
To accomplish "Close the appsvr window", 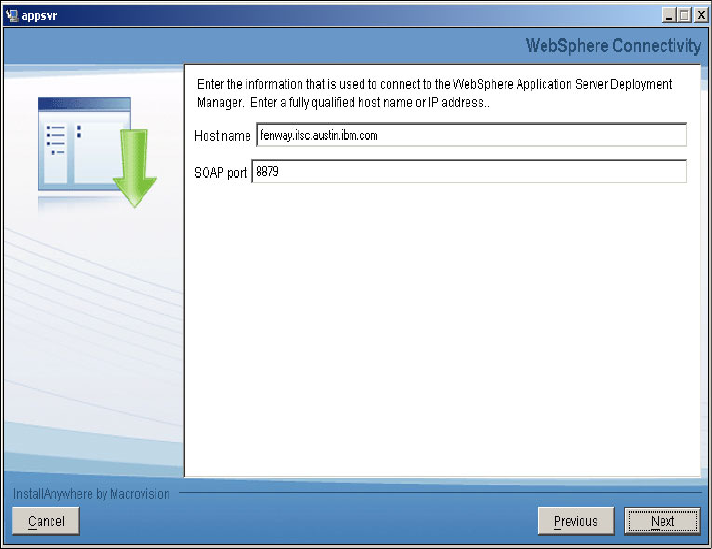I will (700, 15).
